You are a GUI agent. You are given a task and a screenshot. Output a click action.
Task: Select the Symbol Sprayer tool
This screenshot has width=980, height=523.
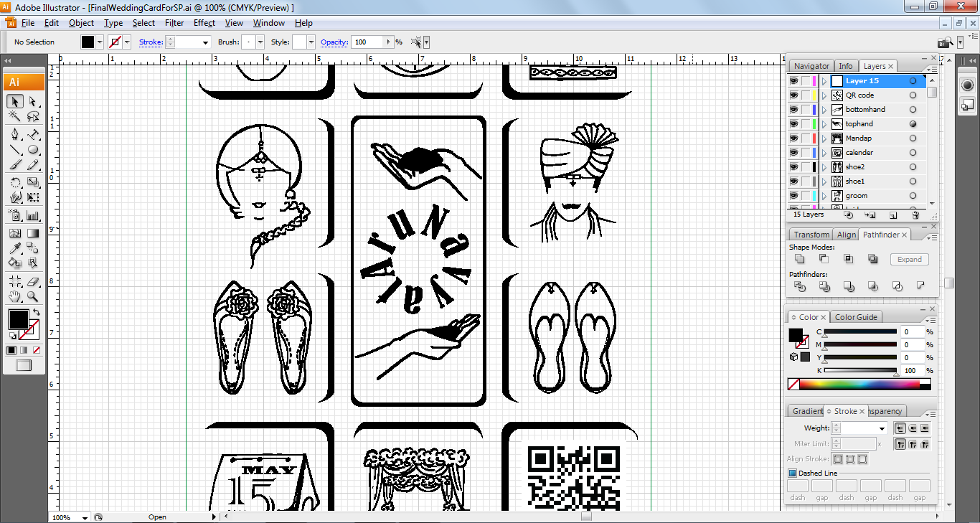pos(15,215)
